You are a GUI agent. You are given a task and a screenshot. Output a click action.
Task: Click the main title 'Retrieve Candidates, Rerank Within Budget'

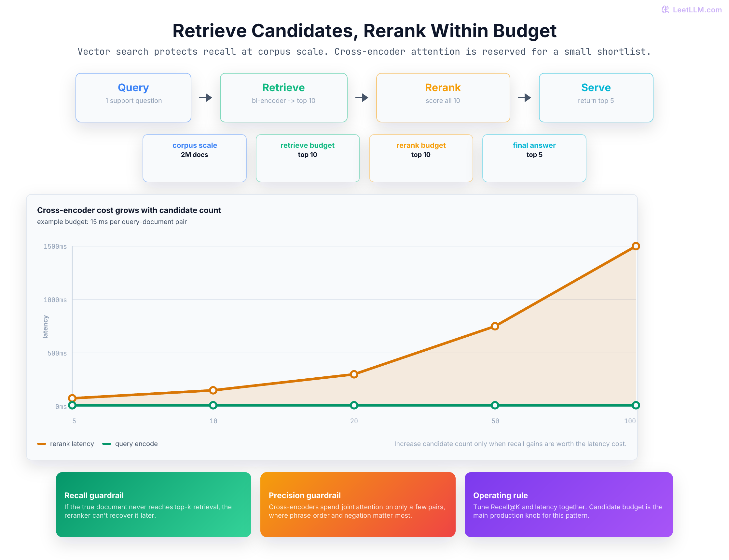click(x=364, y=31)
